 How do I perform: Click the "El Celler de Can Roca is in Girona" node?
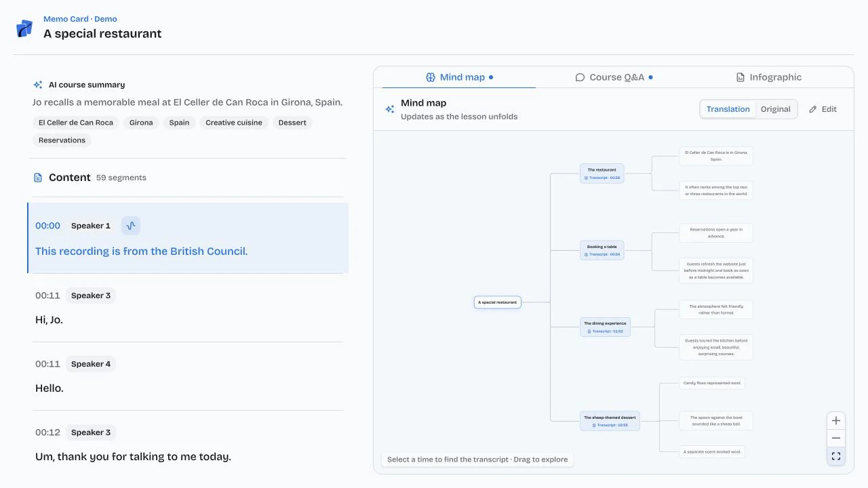click(x=716, y=156)
